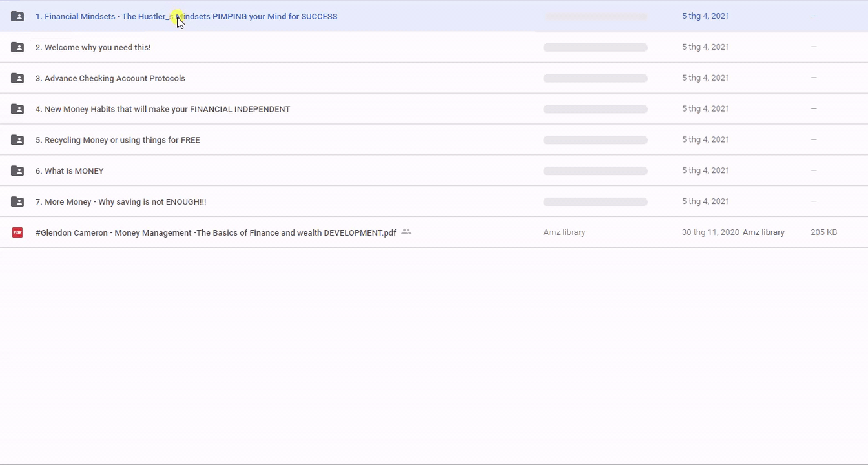
Task: Click shared folder icon for Financial Mindsets
Action: click(x=17, y=16)
